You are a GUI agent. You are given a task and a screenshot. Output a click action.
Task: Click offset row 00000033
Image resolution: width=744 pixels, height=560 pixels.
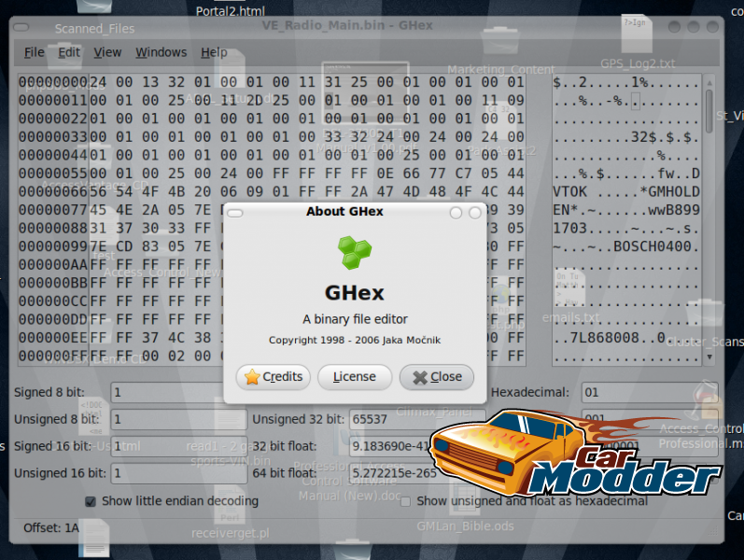click(53, 137)
